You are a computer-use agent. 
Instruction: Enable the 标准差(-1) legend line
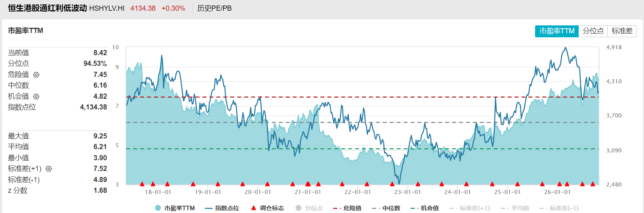559,208
